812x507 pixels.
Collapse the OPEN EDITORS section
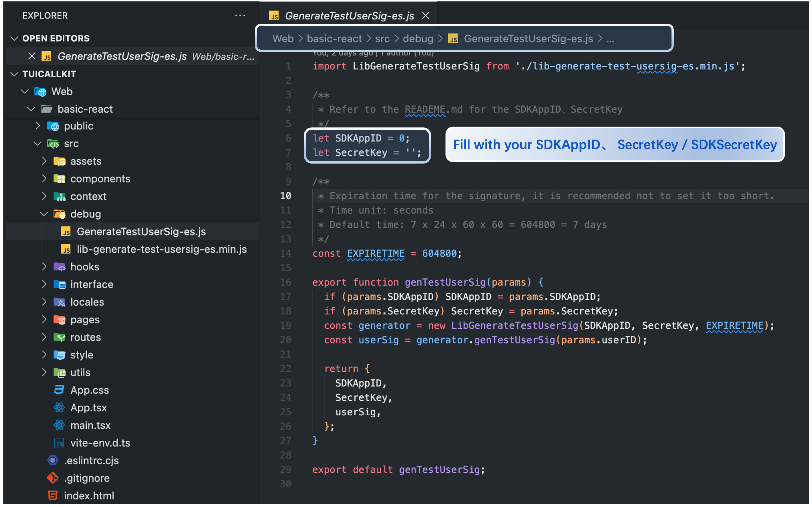pyautogui.click(x=14, y=38)
